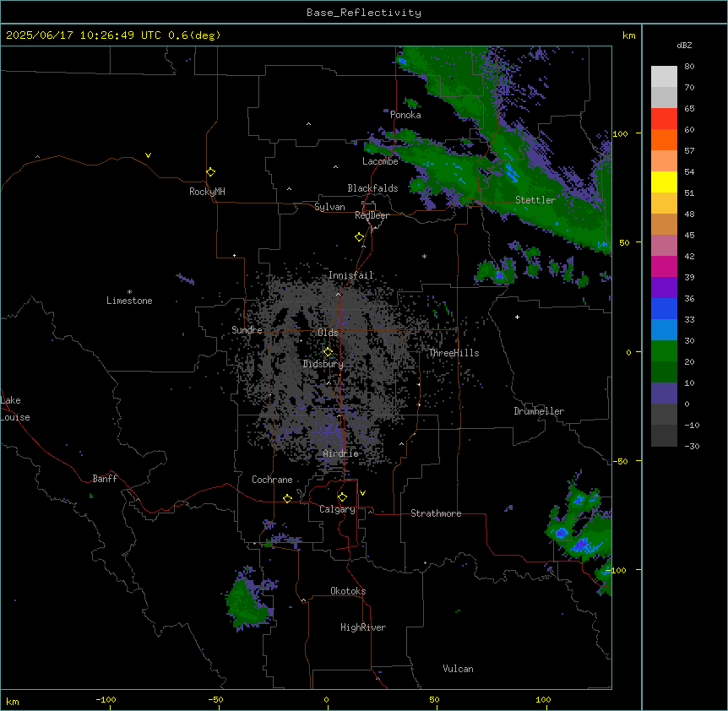The width and height of the screenshot is (728, 711).
Task: Click the HighRiver label
Action: (x=363, y=627)
